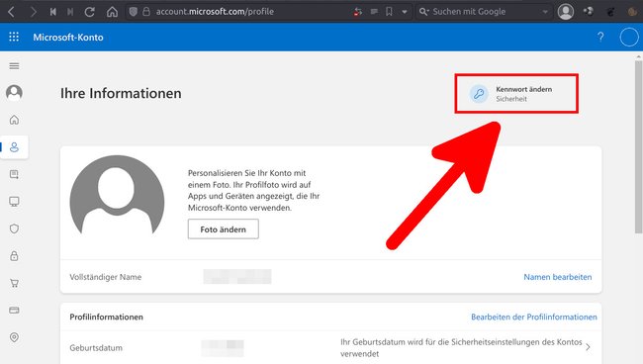Viewport: 643px width, 364px height.
Task: Open the Security lock sidebar icon
Action: 15,256
